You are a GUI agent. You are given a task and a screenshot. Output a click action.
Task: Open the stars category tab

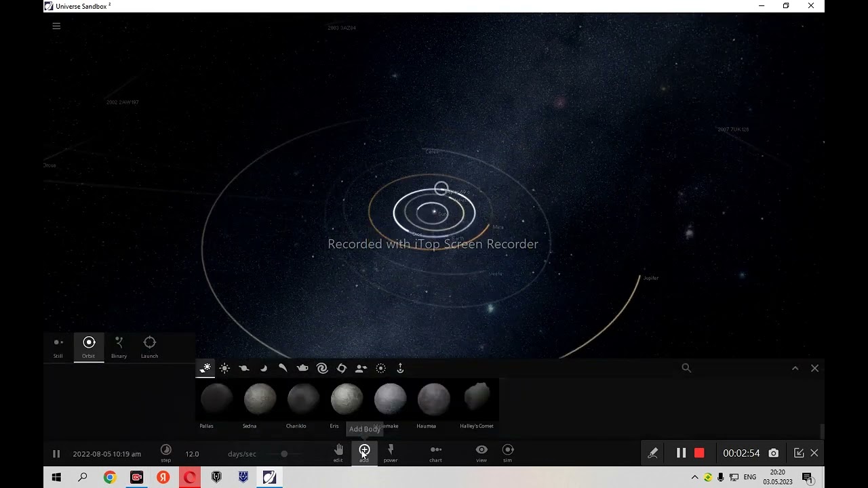pyautogui.click(x=224, y=368)
